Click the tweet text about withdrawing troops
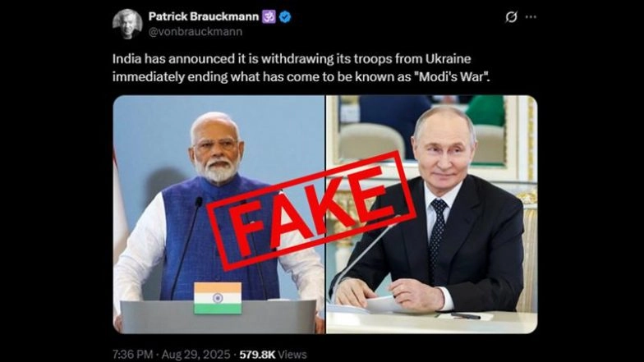This screenshot has width=644, height=362. click(x=301, y=67)
